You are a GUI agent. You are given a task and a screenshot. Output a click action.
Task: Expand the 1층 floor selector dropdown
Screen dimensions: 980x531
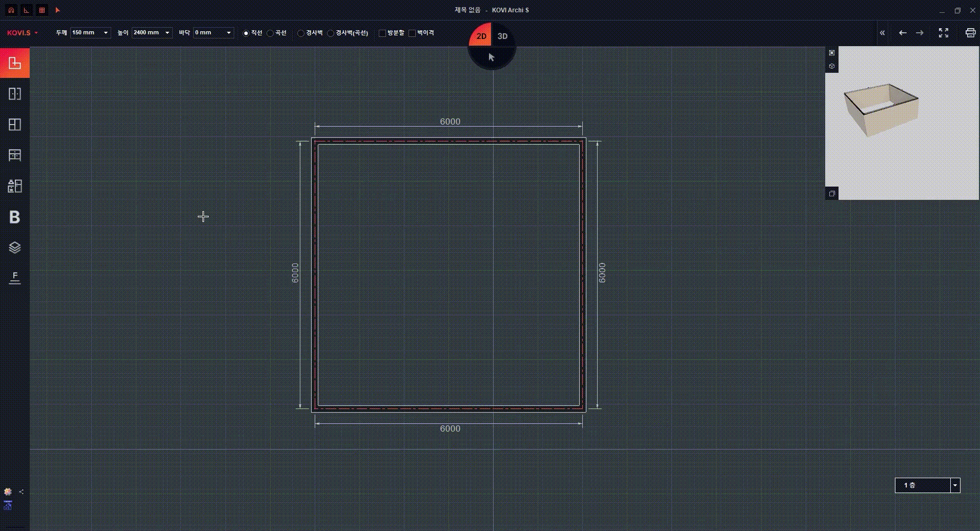(955, 485)
